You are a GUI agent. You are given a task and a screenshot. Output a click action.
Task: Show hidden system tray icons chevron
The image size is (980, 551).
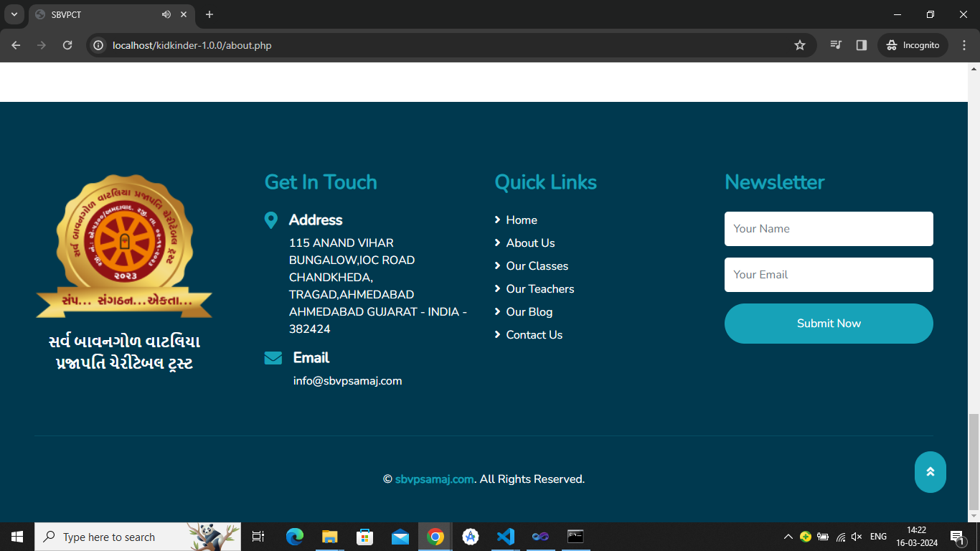tap(788, 537)
